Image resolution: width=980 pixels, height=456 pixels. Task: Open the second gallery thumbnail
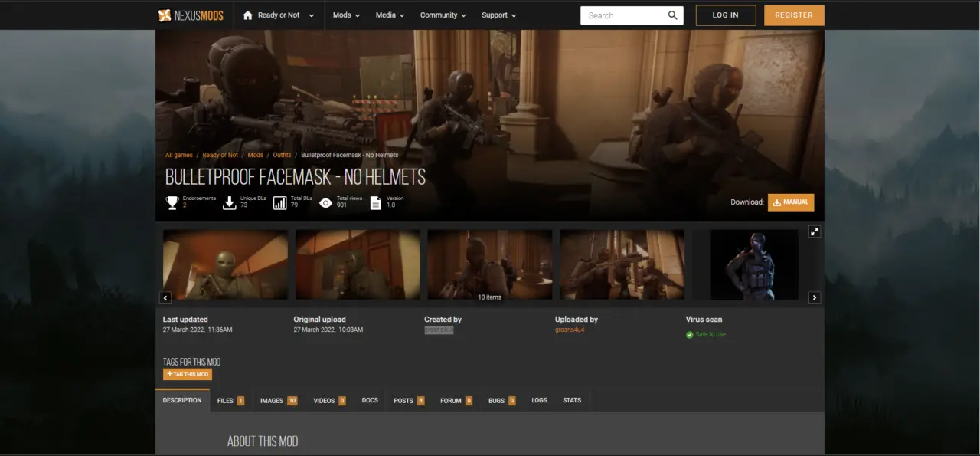(x=358, y=264)
